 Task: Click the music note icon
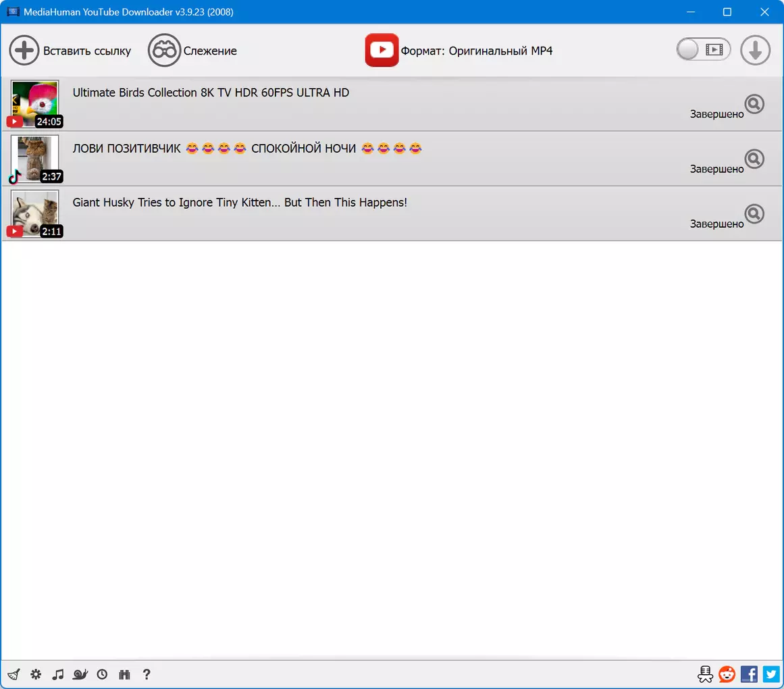[x=58, y=675]
